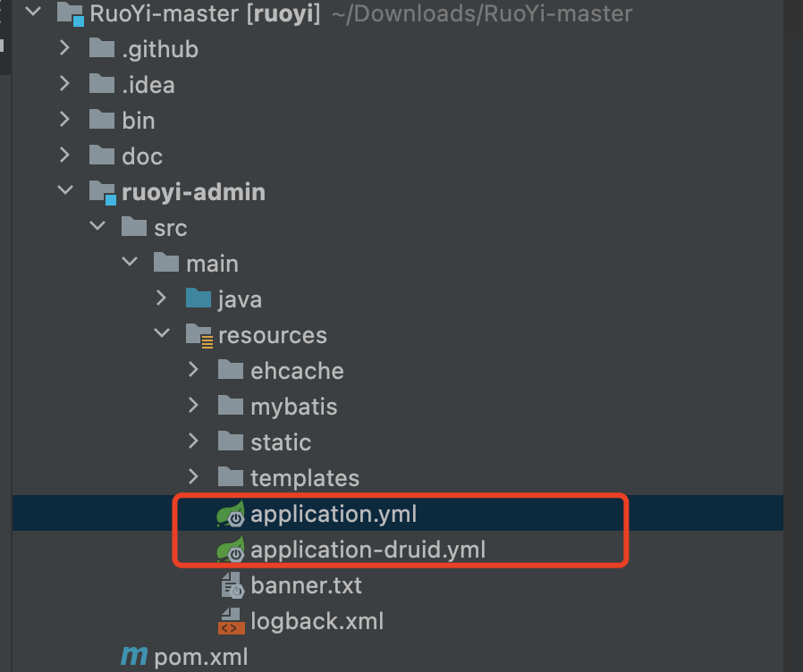The height and width of the screenshot is (672, 803).
Task: Expand the doc folder chevron
Action: (64, 155)
